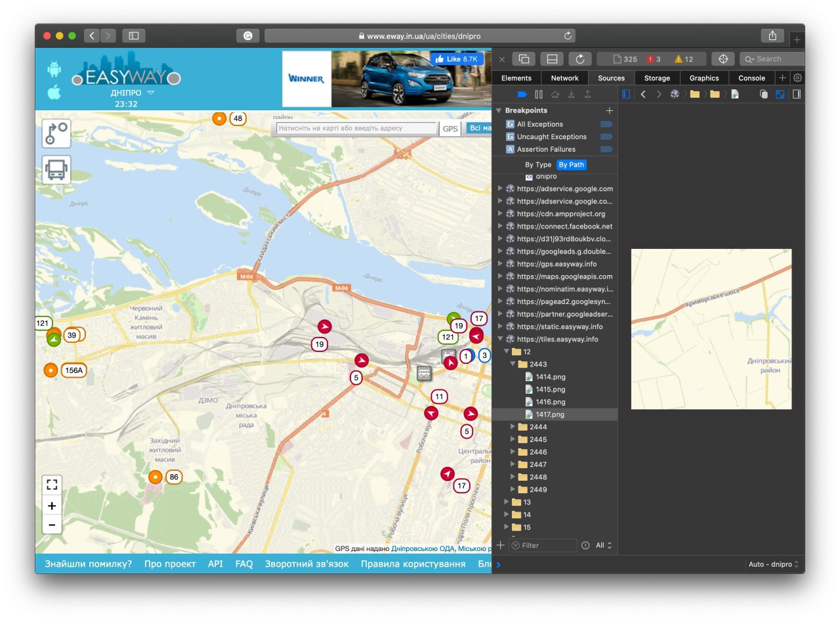Toggle the Sources navigation sidebar

(626, 95)
